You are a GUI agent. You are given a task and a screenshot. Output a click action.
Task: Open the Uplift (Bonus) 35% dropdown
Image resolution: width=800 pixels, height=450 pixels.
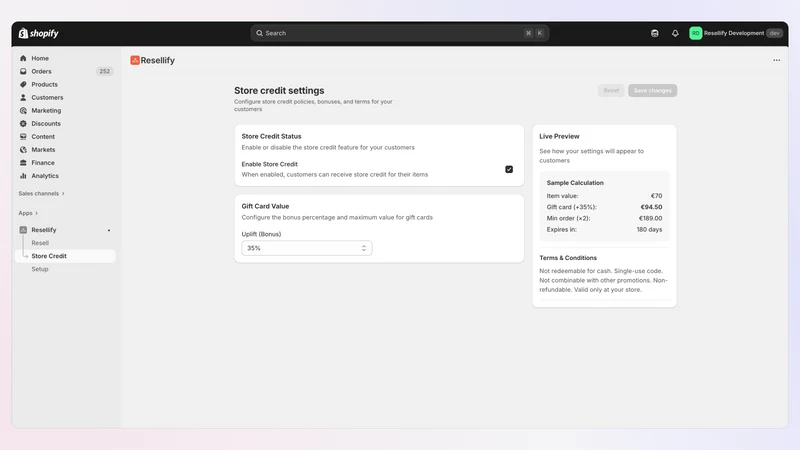[x=307, y=248]
